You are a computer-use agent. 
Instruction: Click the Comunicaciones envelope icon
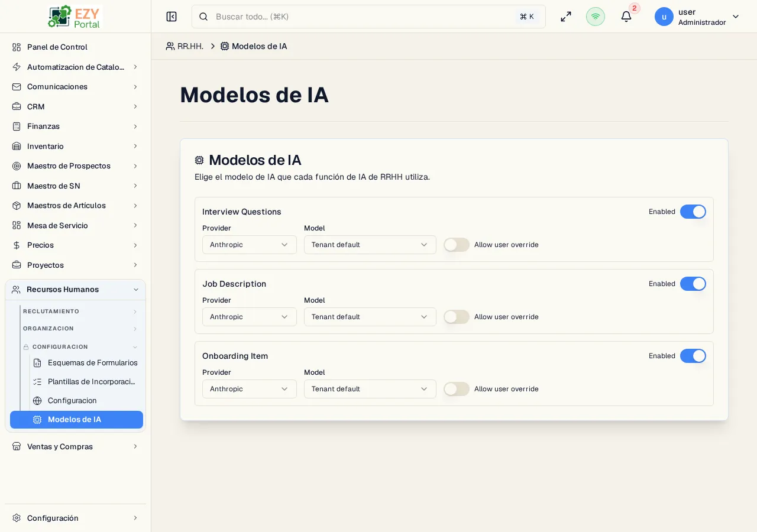[17, 87]
